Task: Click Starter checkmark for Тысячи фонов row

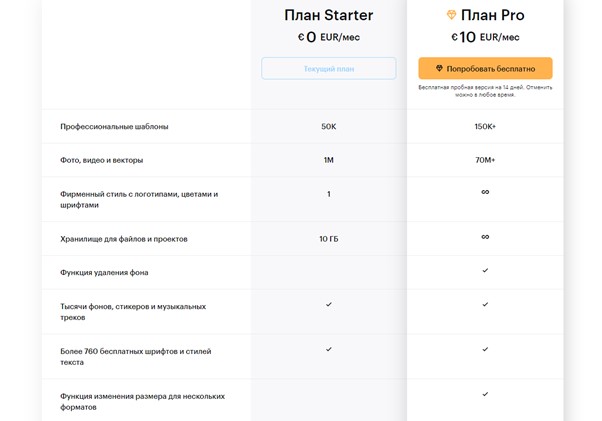Action: [x=329, y=304]
